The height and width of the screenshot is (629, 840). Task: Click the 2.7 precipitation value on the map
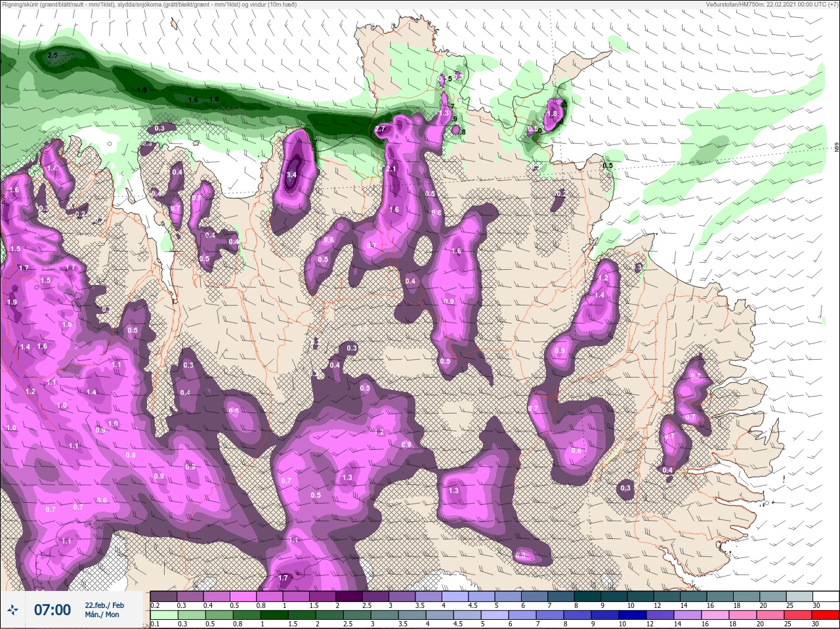pos(380,130)
